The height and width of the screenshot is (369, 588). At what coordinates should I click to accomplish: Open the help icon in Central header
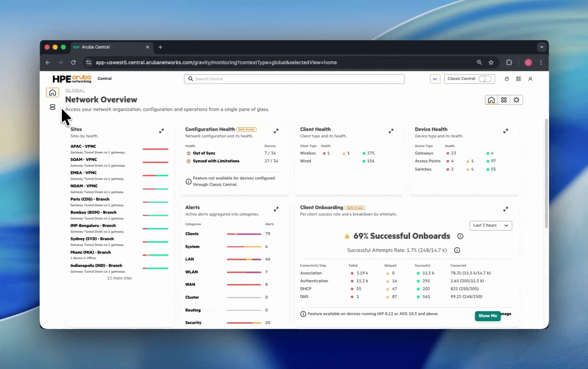(x=507, y=79)
